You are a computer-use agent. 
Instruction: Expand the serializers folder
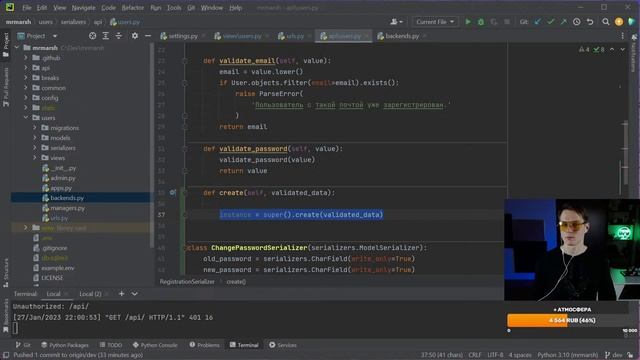pos(35,148)
